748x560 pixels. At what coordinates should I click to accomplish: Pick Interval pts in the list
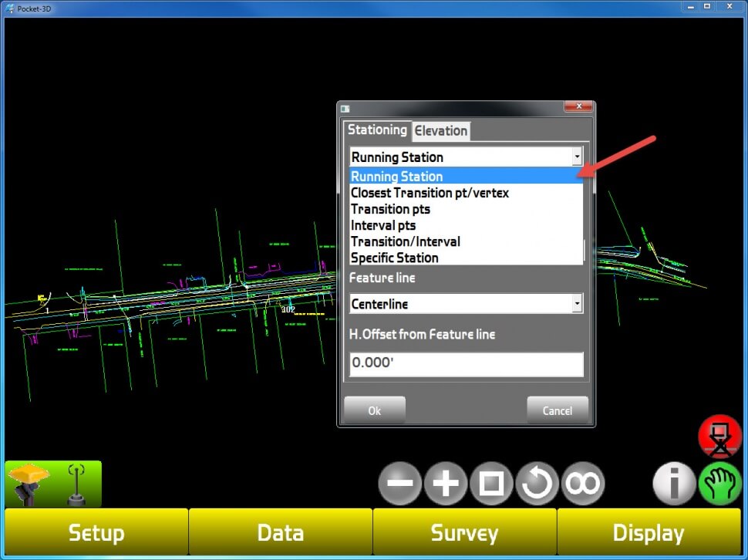tap(383, 225)
